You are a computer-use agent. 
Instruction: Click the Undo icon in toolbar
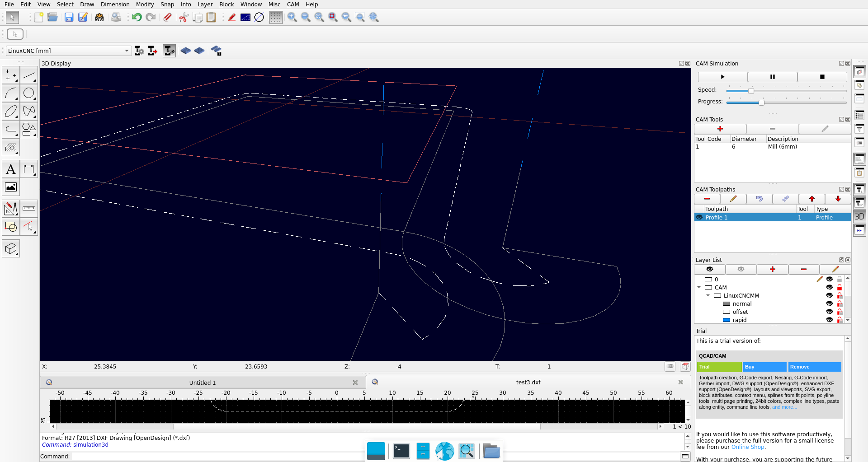tap(137, 17)
